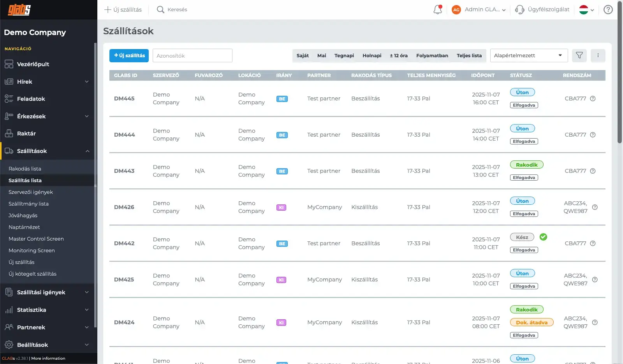Screen dimensions: 623x364
Task: Click the Raktár warehouse icon
Action: coord(9,134)
